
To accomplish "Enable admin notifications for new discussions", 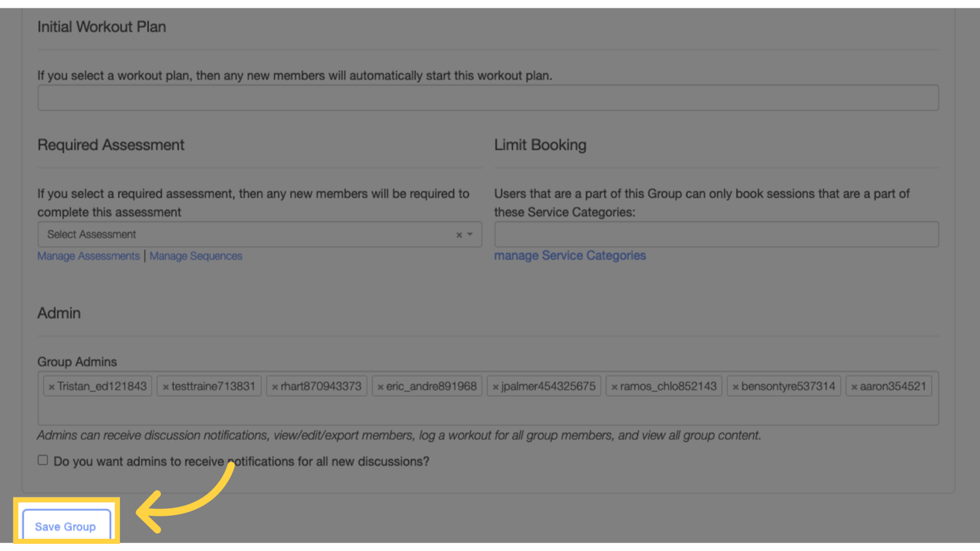I will (x=42, y=459).
